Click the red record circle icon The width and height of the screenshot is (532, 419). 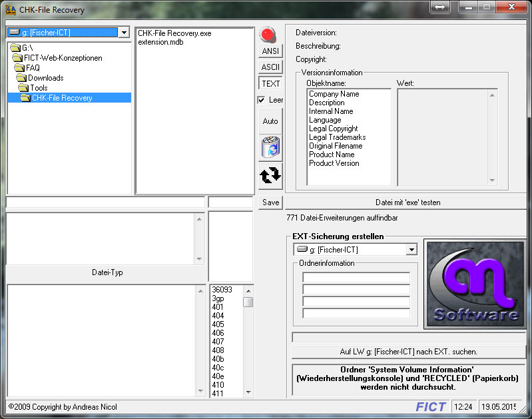click(268, 34)
